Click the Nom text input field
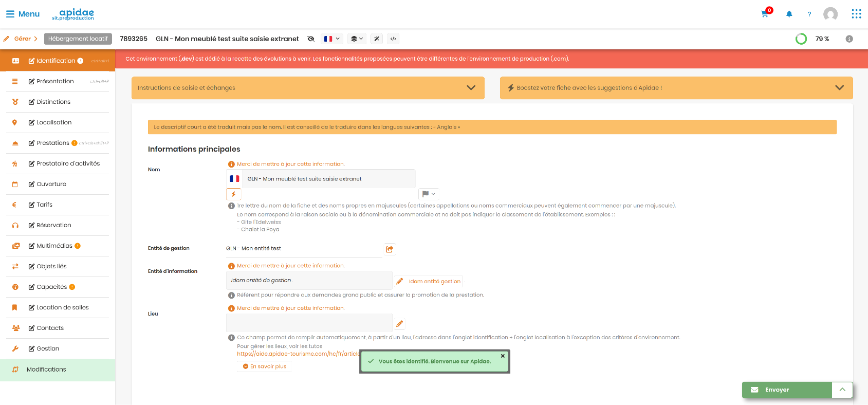The image size is (868, 405). pyautogui.click(x=328, y=179)
